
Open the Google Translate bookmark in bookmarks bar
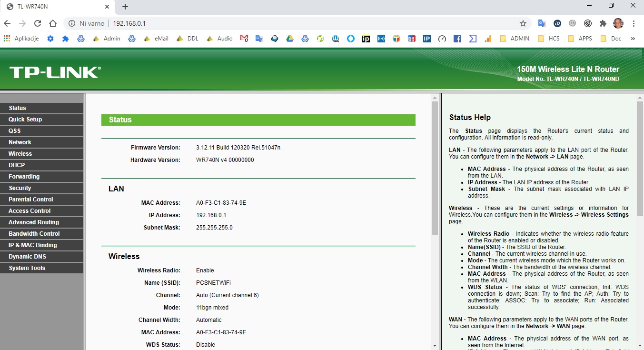259,39
